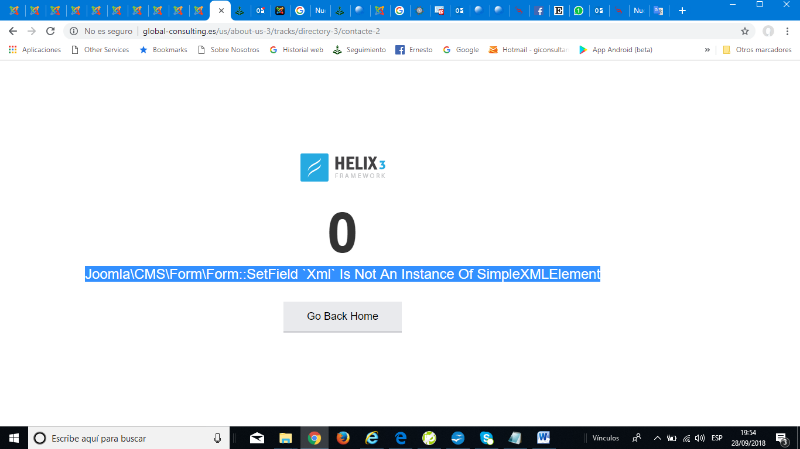The height and width of the screenshot is (449, 800).
Task: Open the notepad-style app in the taskbar
Action: click(515, 438)
